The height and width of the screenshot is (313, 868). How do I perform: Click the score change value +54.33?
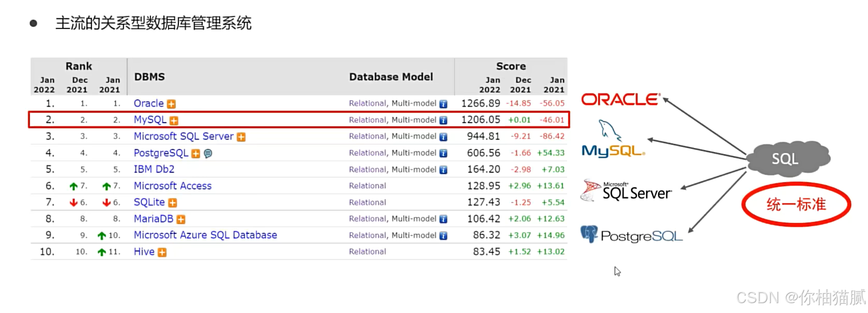tap(551, 153)
